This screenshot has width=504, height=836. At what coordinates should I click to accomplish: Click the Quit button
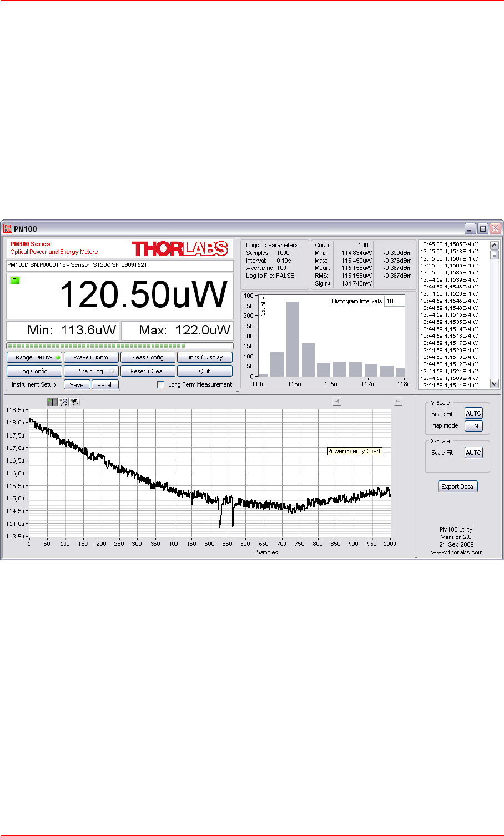205,371
